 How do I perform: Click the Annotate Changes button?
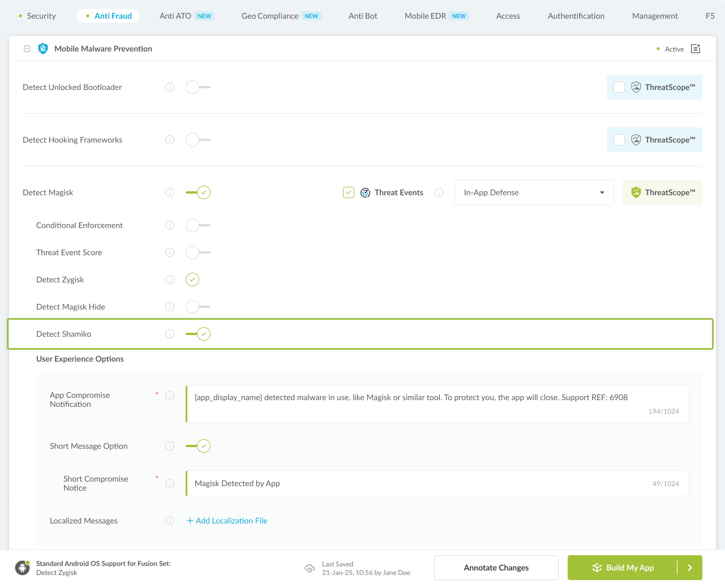pyautogui.click(x=496, y=568)
